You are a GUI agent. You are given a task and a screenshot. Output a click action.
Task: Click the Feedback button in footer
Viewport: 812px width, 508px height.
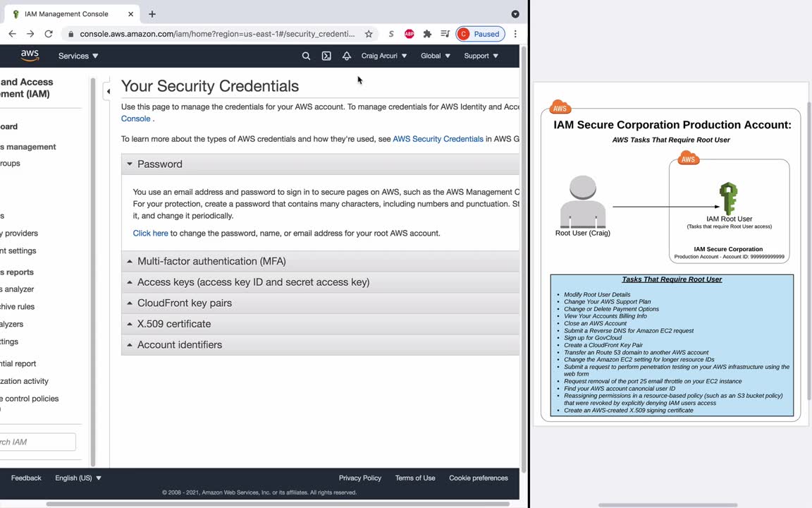coord(26,478)
